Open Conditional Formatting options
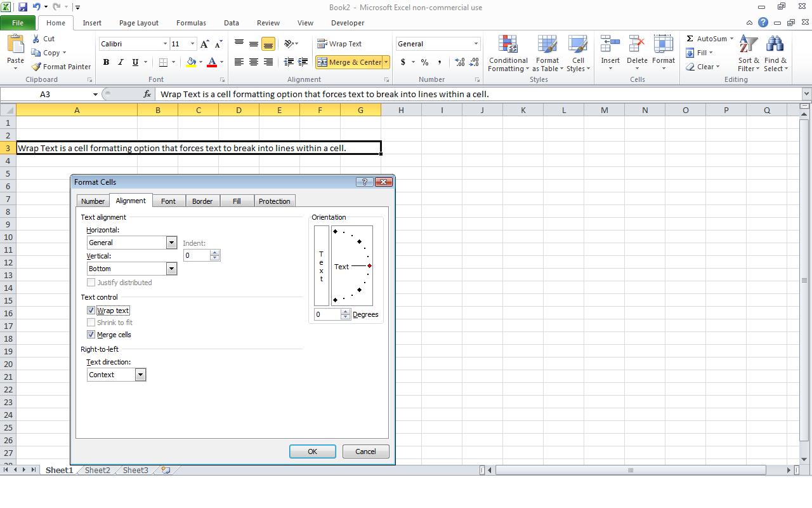 pos(507,54)
